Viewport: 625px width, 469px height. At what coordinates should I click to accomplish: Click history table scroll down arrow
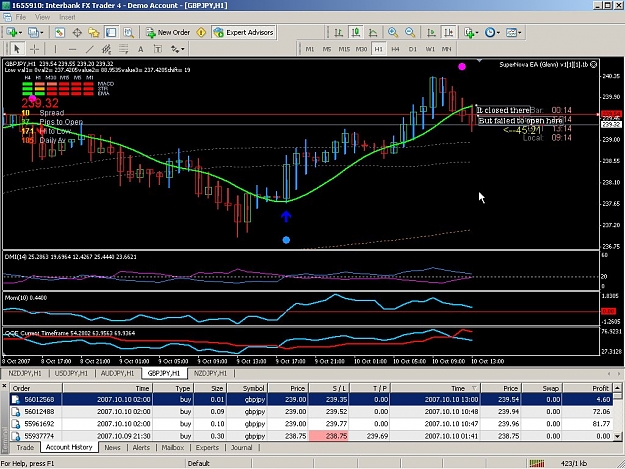(x=617, y=436)
